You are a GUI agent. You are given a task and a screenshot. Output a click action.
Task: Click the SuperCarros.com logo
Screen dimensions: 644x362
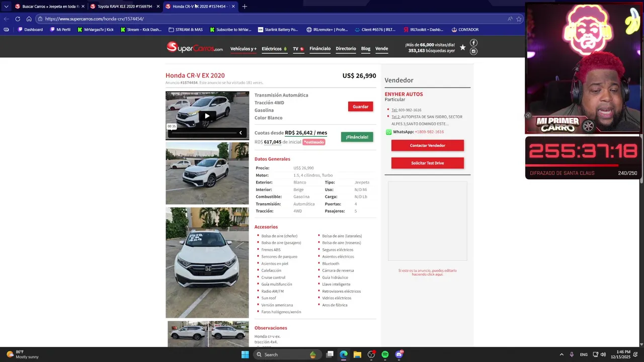click(x=195, y=47)
